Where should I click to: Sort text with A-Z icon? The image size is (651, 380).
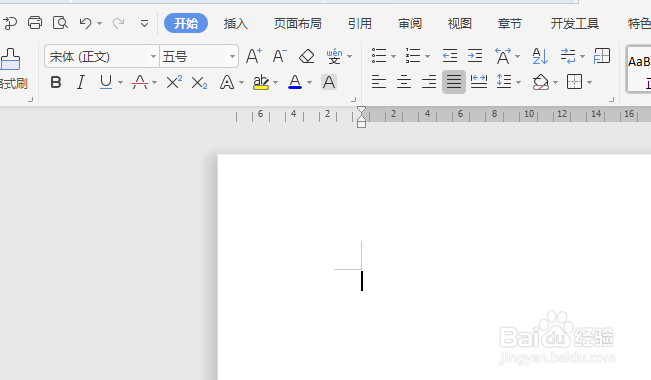(x=540, y=56)
